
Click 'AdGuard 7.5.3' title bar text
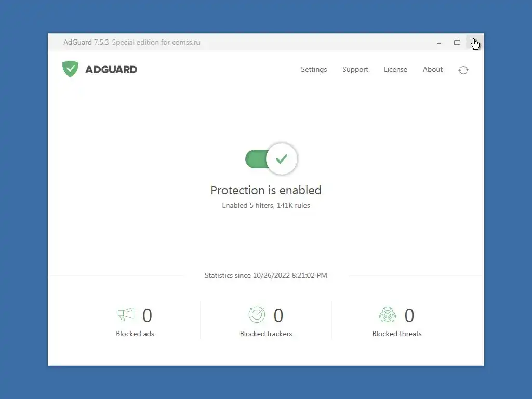tap(86, 43)
